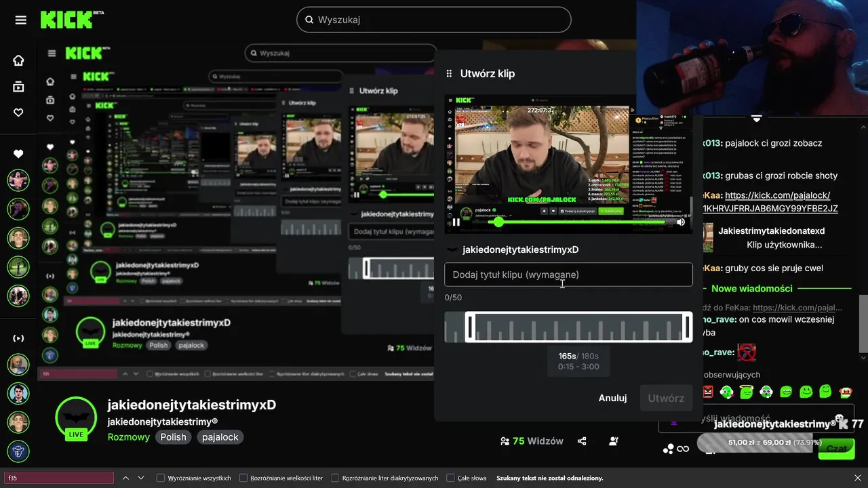
Task: Click the infinity icon below chat
Action: point(683,449)
